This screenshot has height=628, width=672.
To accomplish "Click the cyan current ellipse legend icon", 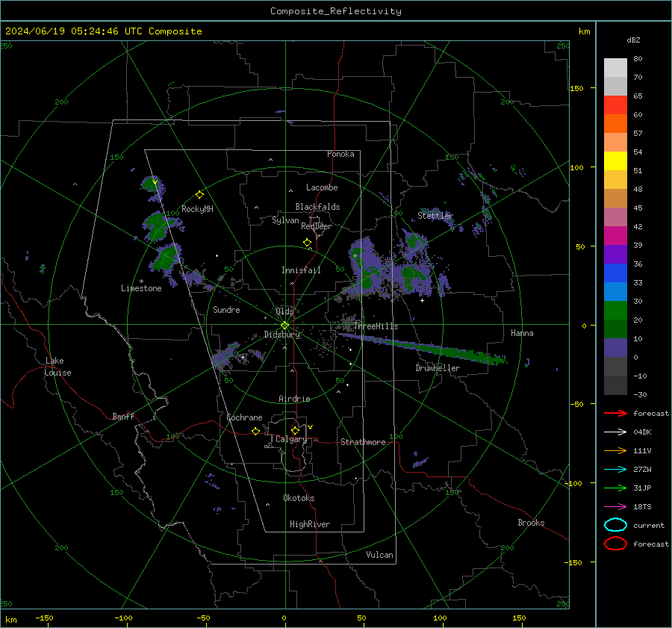I will tap(615, 525).
